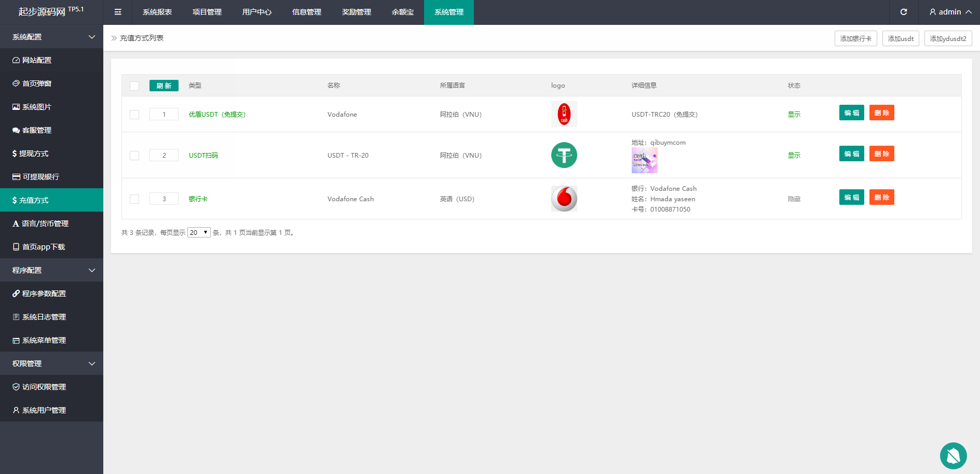The width and height of the screenshot is (980, 474).
Task: Open 系统图片 in the sidebar
Action: (37, 107)
